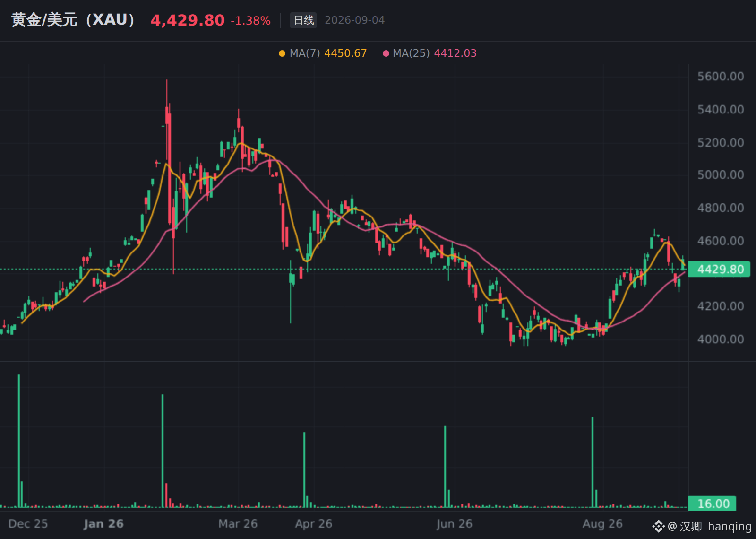
Task: Click the pink MA(25) legend dot
Action: (x=386, y=53)
